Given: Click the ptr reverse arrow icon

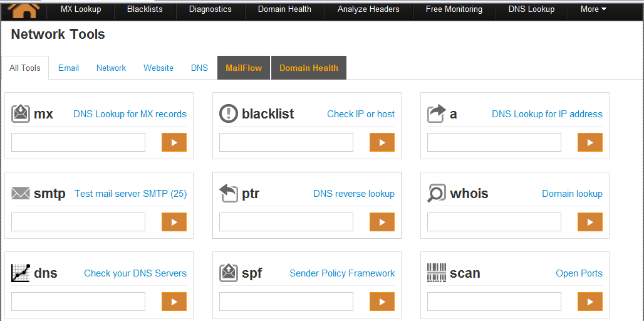Looking at the screenshot, I should (229, 194).
